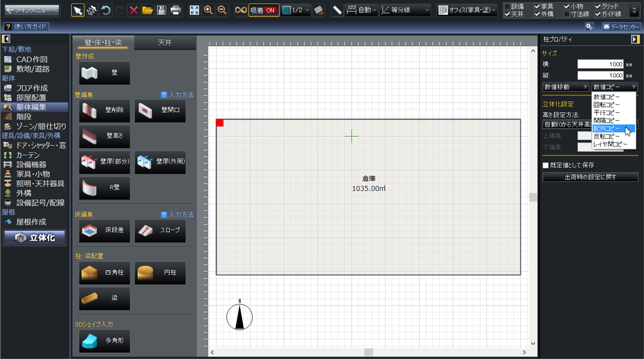Check 既定値として保存 checkbox
Image resolution: width=644 pixels, height=359 pixels.
(545, 165)
